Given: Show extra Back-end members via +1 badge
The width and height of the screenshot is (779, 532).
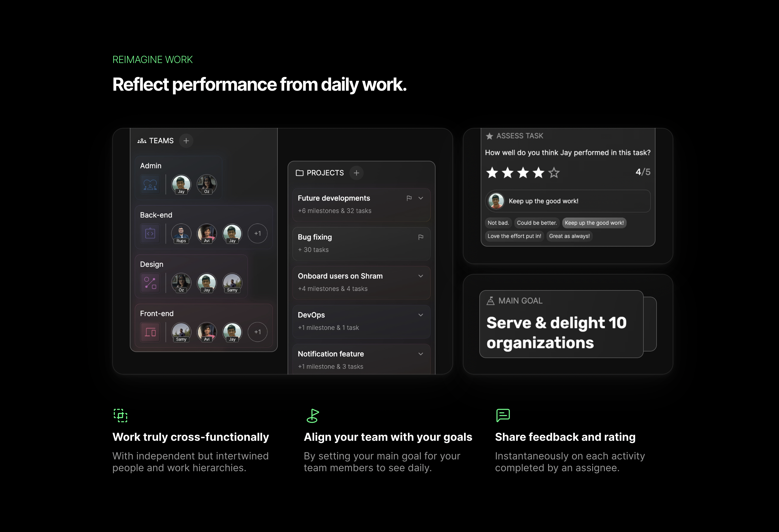Looking at the screenshot, I should pos(257,234).
